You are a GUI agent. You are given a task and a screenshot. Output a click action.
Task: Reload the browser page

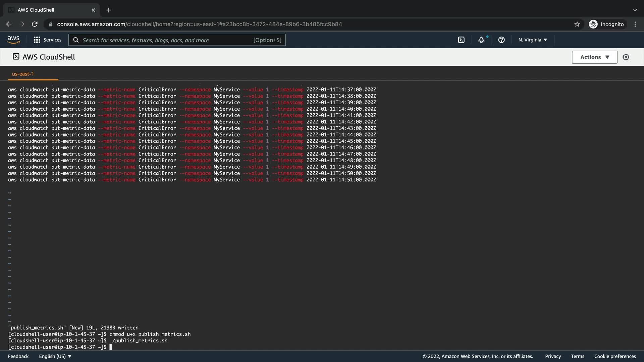(x=35, y=24)
